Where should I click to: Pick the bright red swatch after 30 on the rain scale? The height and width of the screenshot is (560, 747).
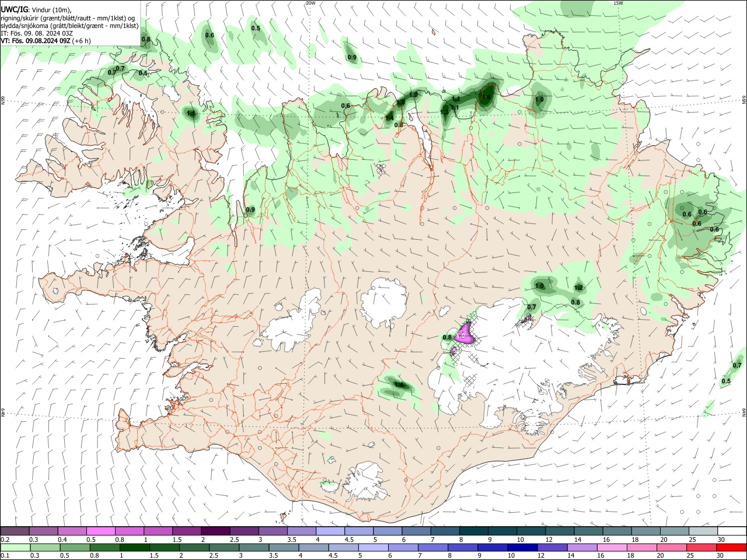732,548
